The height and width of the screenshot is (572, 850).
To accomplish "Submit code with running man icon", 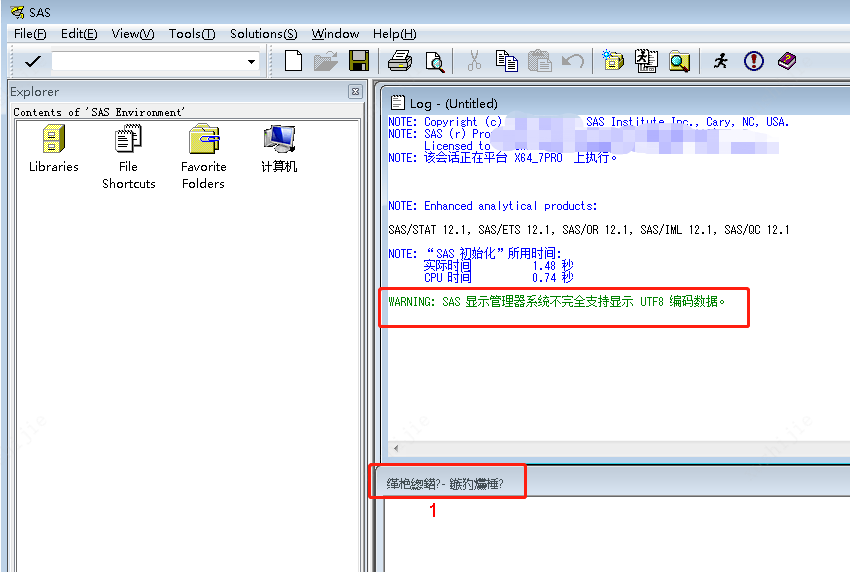I will (720, 61).
